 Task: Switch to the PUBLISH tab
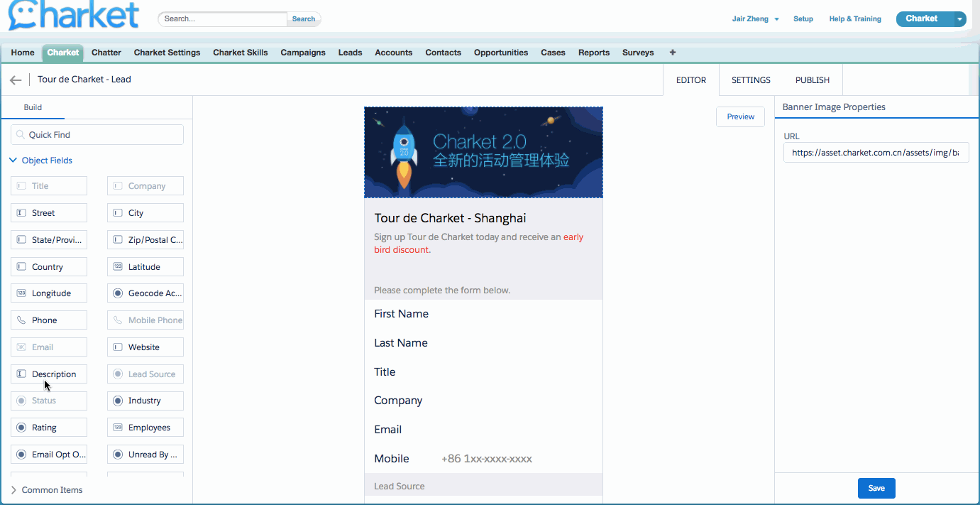tap(812, 80)
